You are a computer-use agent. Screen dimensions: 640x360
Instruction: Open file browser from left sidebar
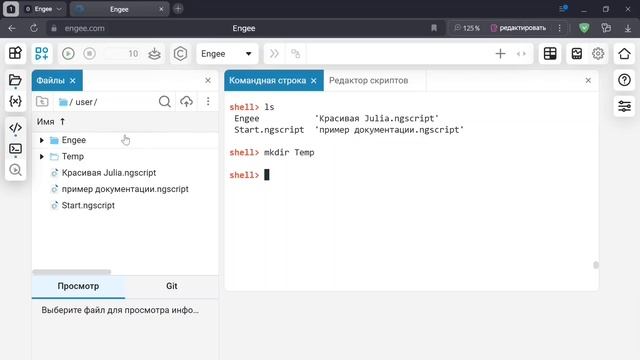pyautogui.click(x=15, y=80)
